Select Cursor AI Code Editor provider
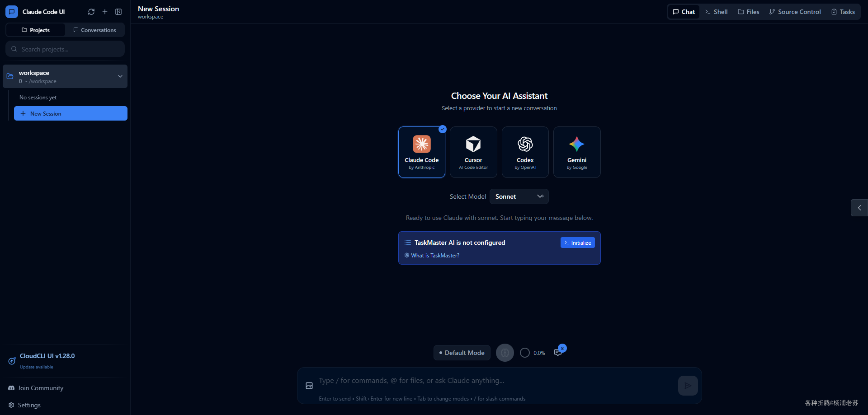The height and width of the screenshot is (415, 868). (x=473, y=152)
